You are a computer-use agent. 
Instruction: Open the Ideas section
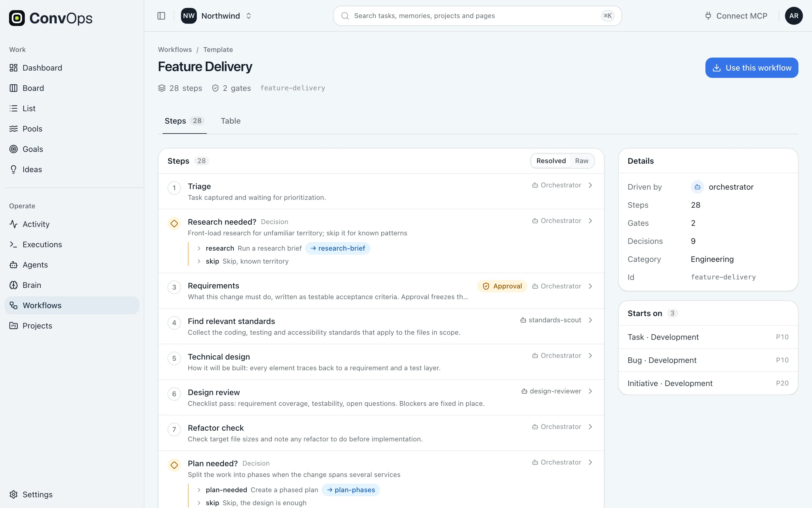72,169
